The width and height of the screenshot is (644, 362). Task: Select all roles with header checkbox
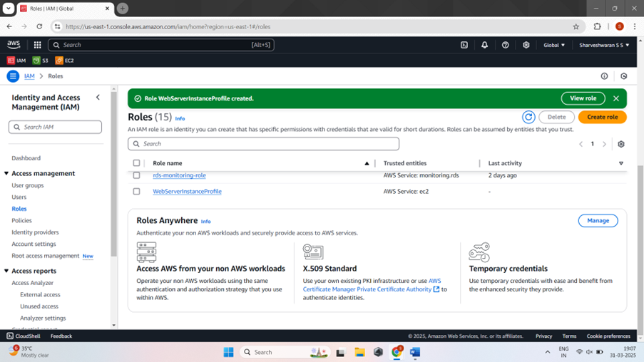[x=136, y=163]
